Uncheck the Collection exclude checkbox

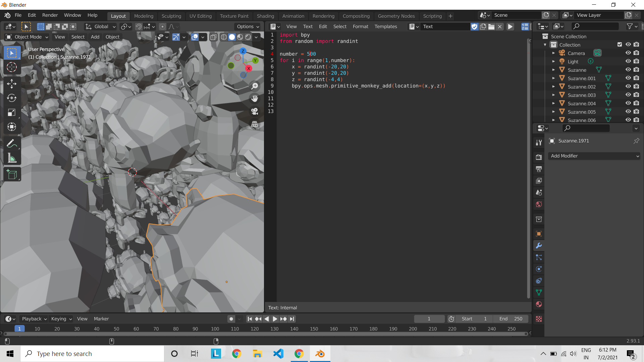pyautogui.click(x=620, y=45)
